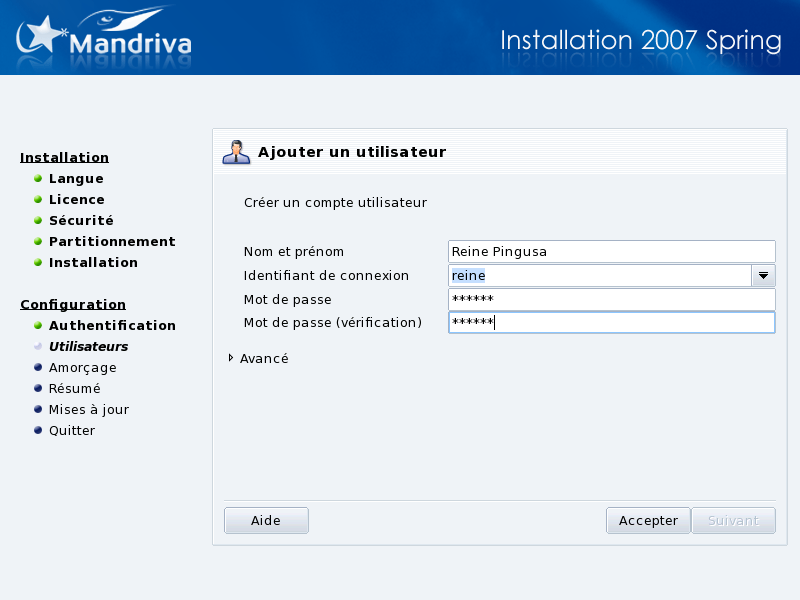Click the green bullet next to Langue
Image resolution: width=800 pixels, height=600 pixels.
tap(38, 179)
